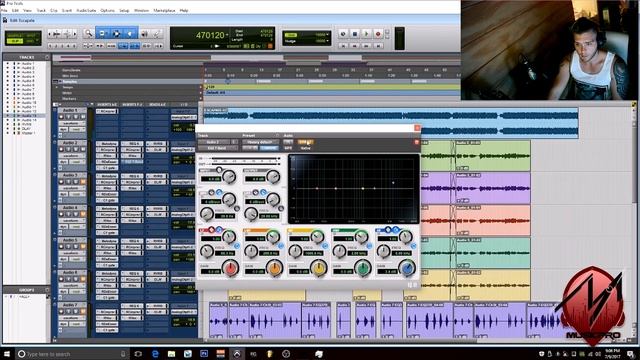Toggle Audio 5 visibility in Tracks list

[7, 81]
